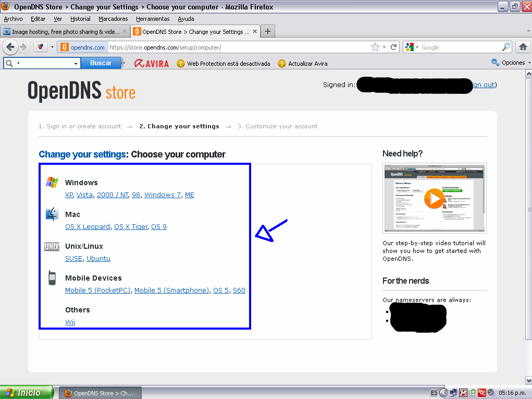The width and height of the screenshot is (532, 399).
Task: Click the Google search magnifier icon
Action: (x=505, y=47)
